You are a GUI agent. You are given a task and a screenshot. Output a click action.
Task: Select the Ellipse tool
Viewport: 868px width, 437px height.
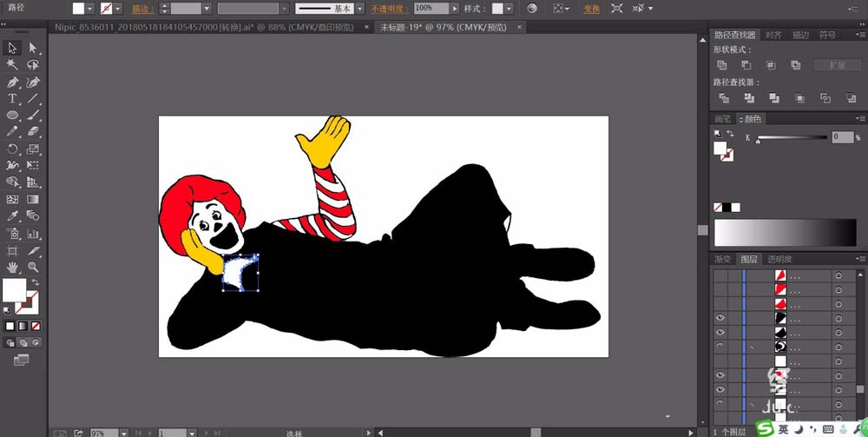(x=13, y=115)
